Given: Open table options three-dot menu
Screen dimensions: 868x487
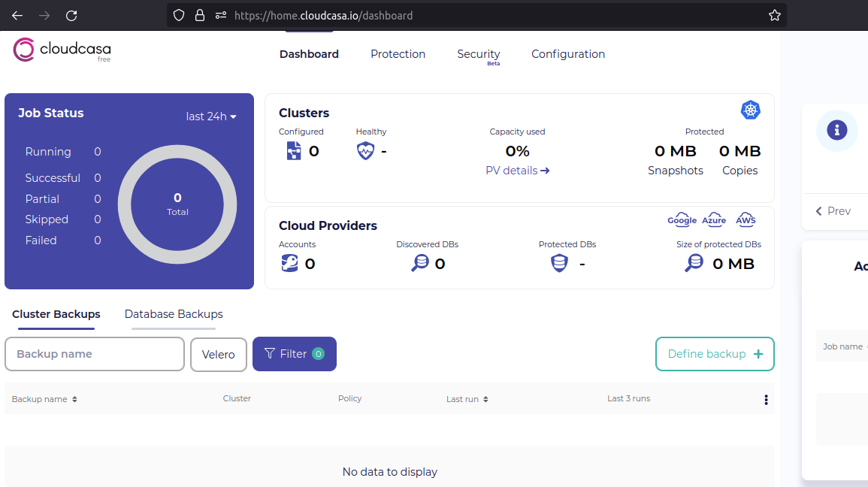Looking at the screenshot, I should 766,400.
